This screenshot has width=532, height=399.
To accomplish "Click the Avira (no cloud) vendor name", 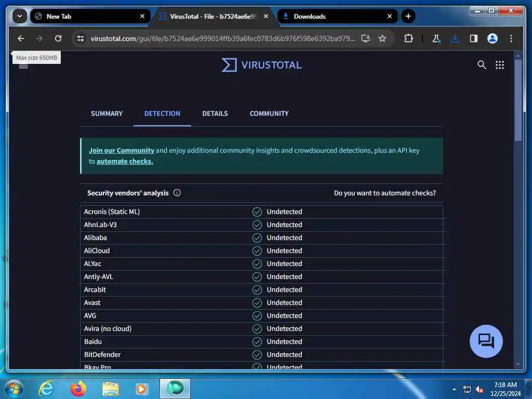I will 108,328.
